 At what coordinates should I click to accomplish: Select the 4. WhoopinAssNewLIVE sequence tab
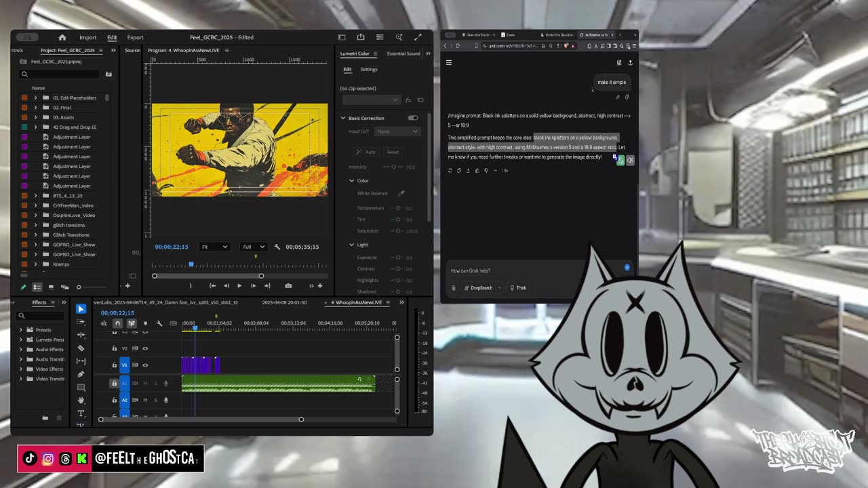pyautogui.click(x=357, y=302)
